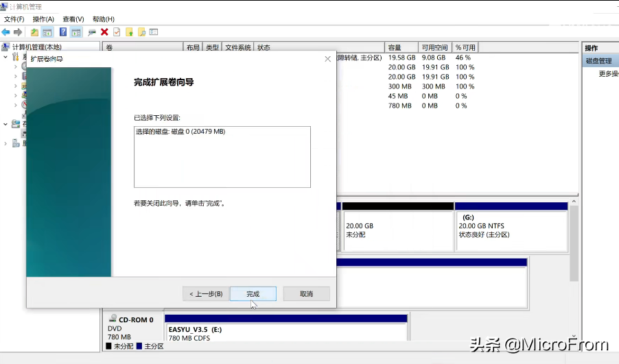
Task: Click the blue Back arrow in toolbar
Action: pyautogui.click(x=5, y=32)
